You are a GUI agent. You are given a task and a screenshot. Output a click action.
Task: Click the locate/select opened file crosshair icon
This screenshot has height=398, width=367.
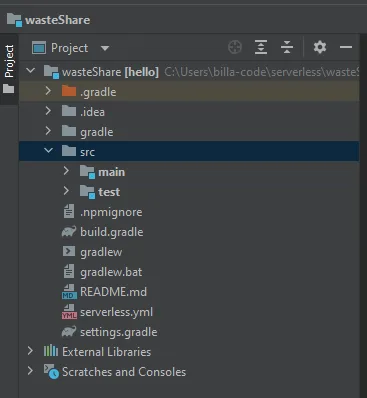coord(235,47)
